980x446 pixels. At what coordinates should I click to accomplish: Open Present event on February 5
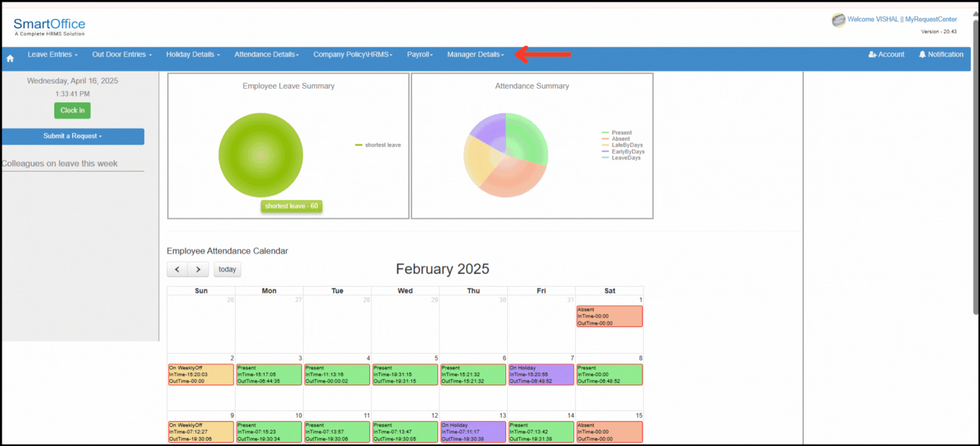(405, 375)
